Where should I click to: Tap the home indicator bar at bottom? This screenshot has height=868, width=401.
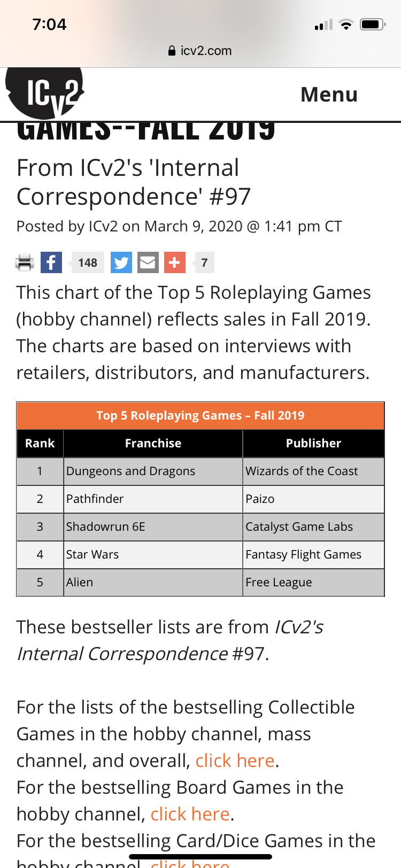200,856
